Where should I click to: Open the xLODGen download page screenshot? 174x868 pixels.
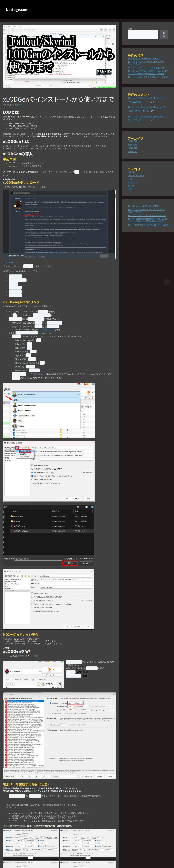[x=59, y=224]
